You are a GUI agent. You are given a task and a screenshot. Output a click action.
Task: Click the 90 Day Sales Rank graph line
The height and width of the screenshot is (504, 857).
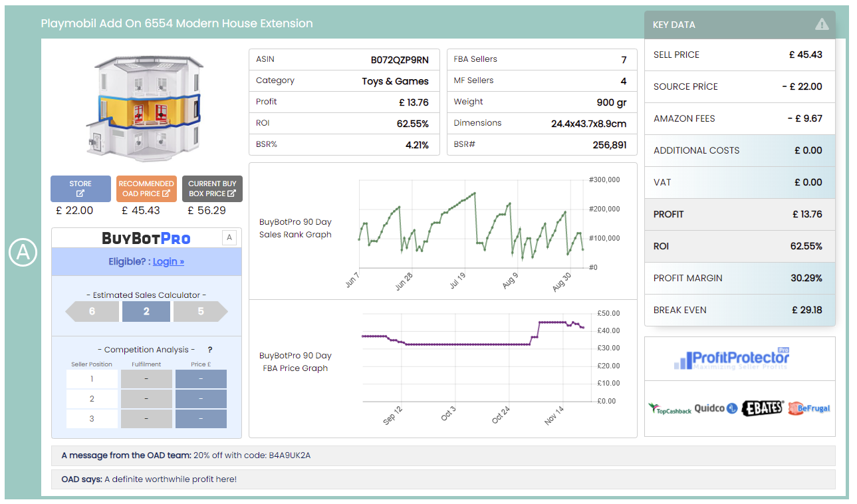pyautogui.click(x=471, y=225)
